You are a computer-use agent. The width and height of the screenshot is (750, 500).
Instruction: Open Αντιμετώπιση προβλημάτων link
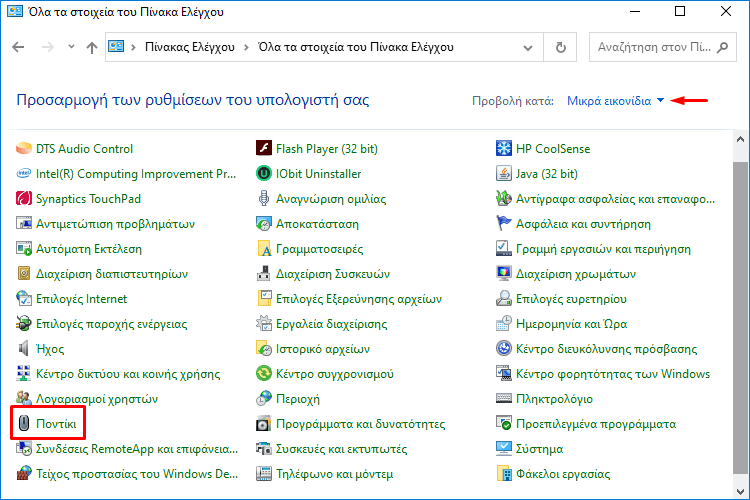tap(115, 224)
